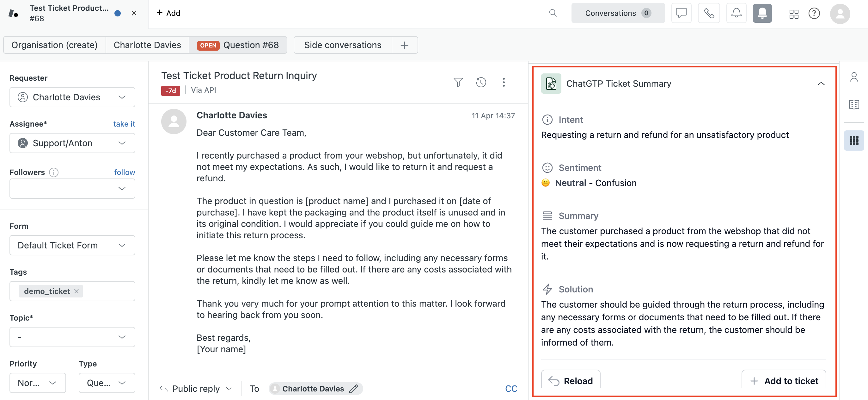Reload the ticket summary
Screen dimensions: 868x400
pos(571,381)
